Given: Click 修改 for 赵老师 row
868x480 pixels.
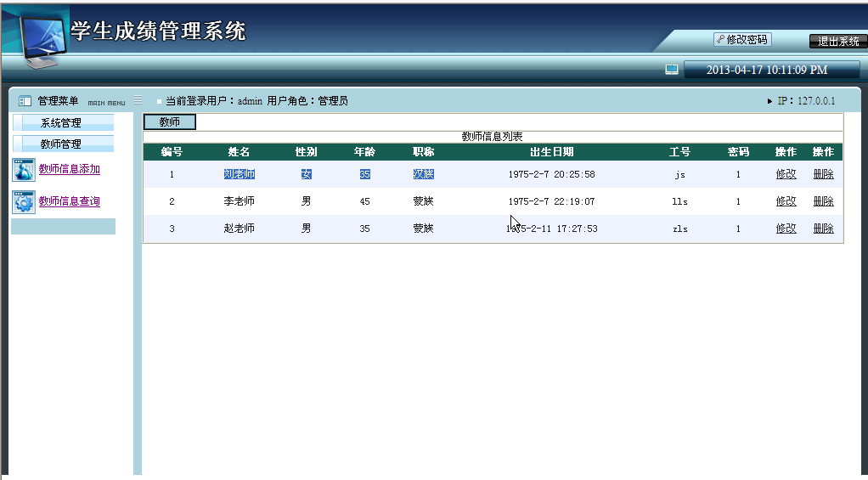Looking at the screenshot, I should (x=786, y=228).
